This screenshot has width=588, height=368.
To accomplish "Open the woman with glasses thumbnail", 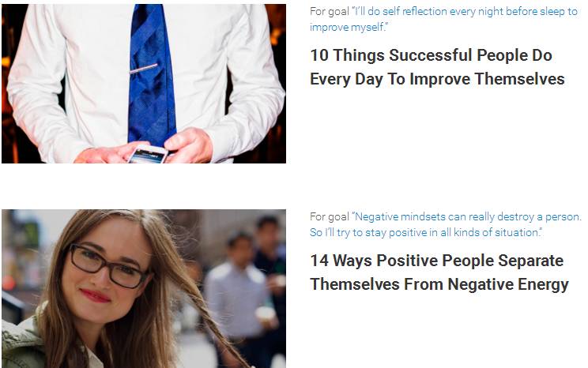I will click(144, 288).
